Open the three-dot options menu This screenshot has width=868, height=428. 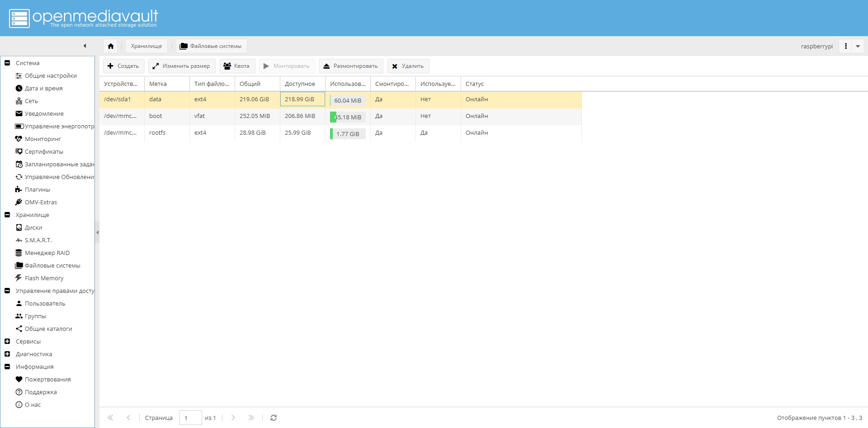[x=845, y=46]
